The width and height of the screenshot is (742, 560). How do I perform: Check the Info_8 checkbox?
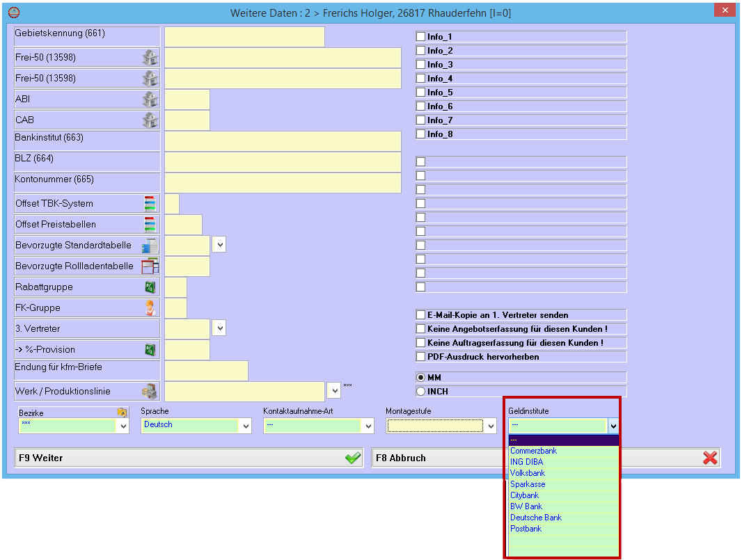click(x=420, y=134)
